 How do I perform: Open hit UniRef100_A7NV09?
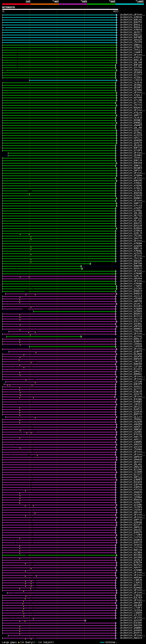[x=131, y=30]
